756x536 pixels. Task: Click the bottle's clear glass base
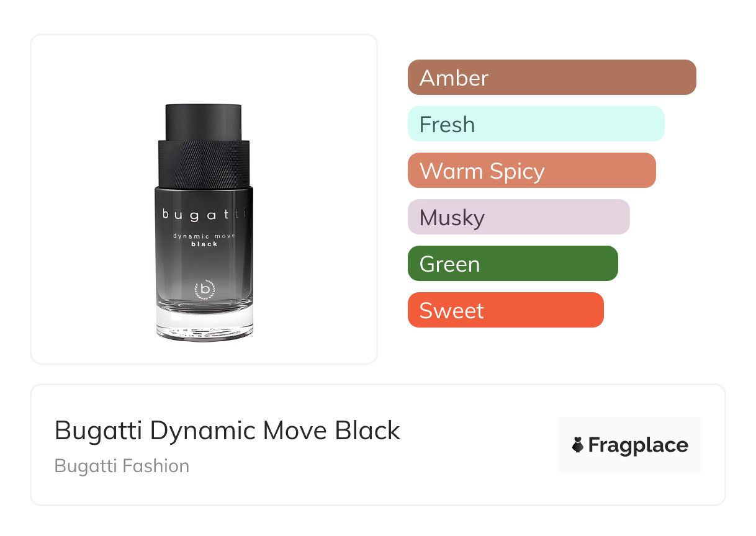pyautogui.click(x=204, y=324)
